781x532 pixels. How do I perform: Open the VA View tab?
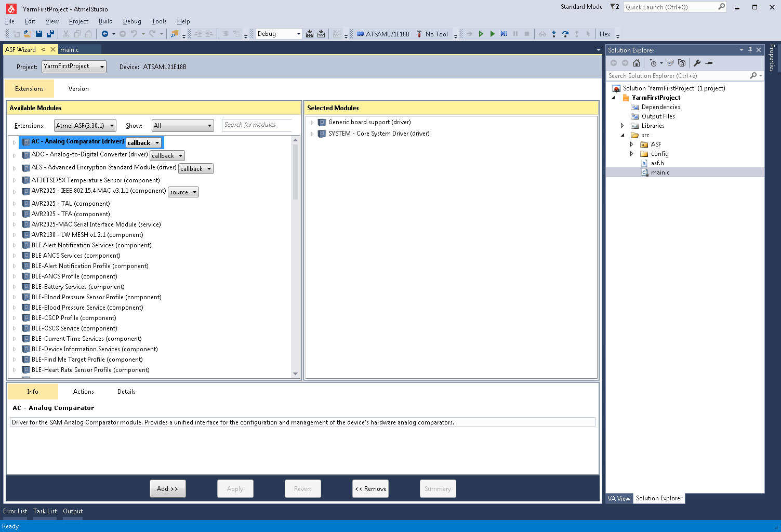[x=619, y=498]
